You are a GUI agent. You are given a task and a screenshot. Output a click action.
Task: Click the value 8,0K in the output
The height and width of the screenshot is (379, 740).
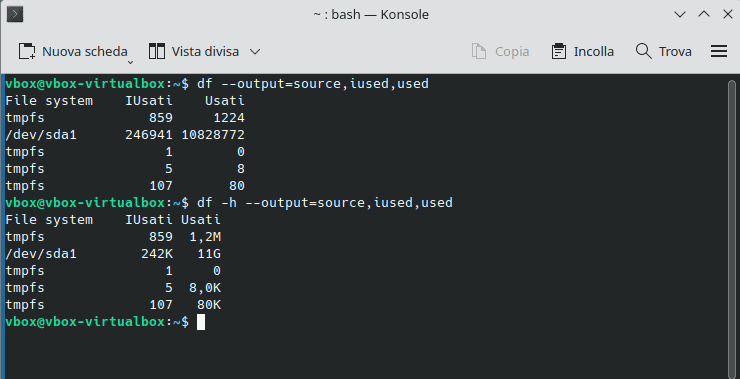[205, 288]
